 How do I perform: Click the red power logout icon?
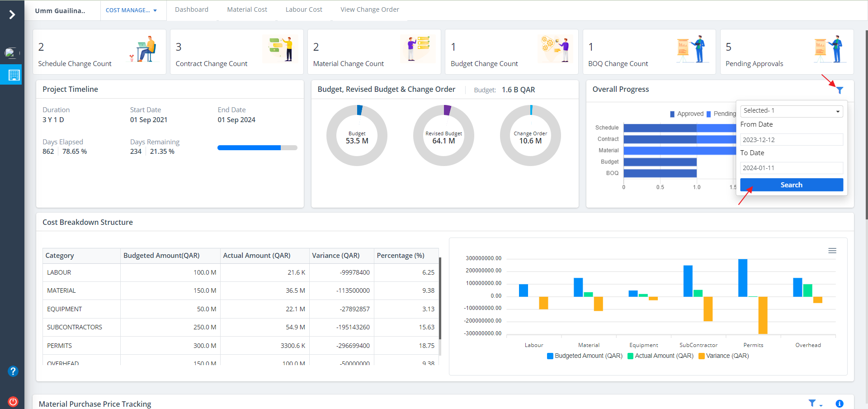(x=13, y=401)
